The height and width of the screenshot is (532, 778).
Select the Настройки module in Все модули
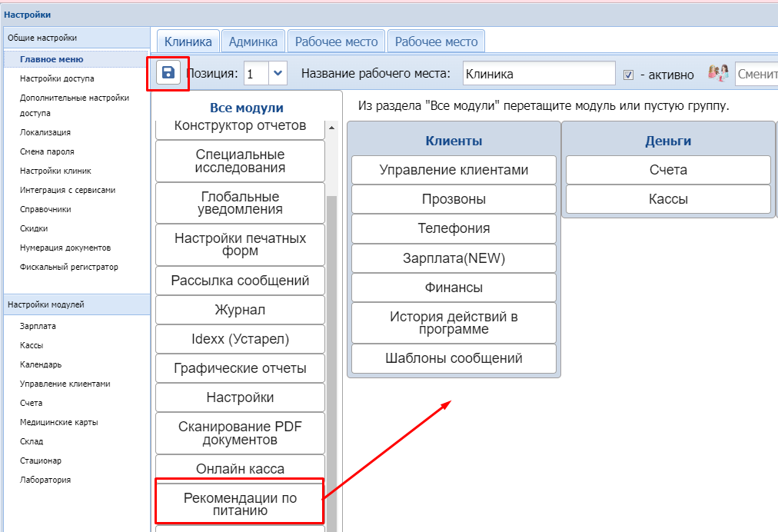click(240, 398)
